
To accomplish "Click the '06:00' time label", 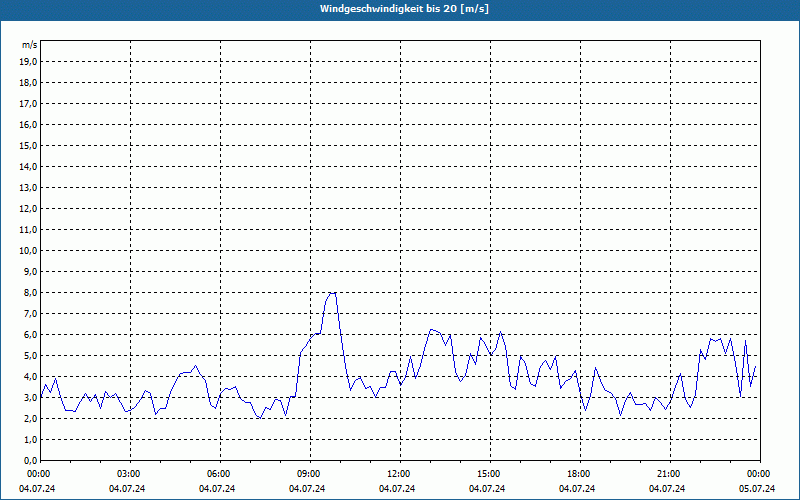I will coord(220,474).
